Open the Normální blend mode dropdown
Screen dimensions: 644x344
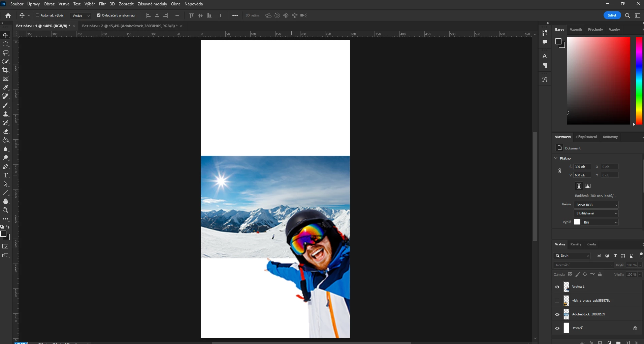coord(584,265)
